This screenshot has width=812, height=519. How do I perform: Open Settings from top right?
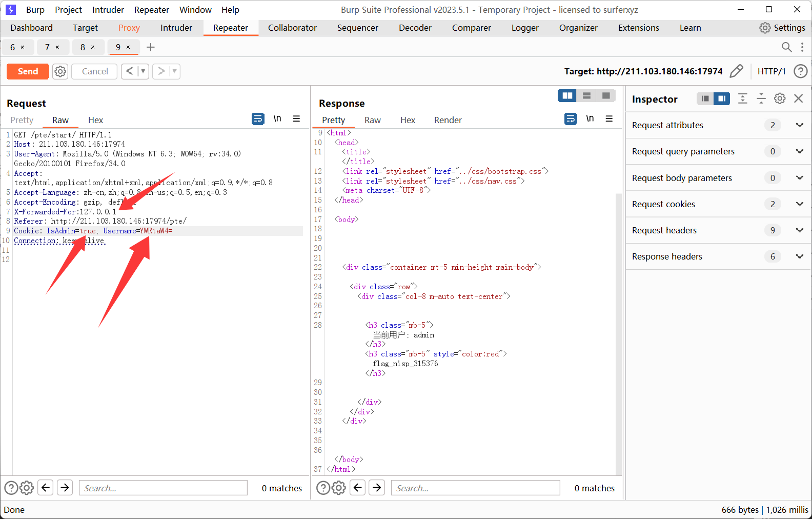click(782, 28)
